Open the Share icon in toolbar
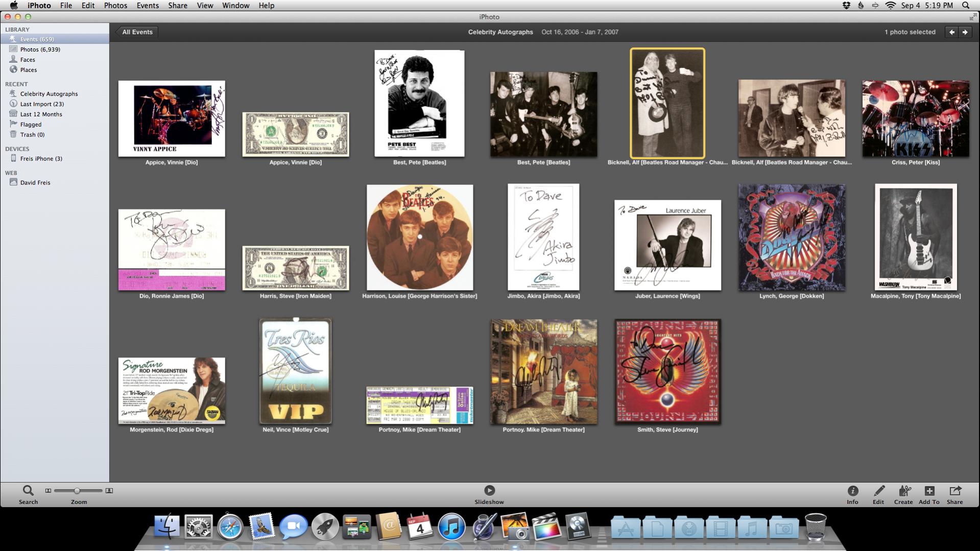The width and height of the screenshot is (980, 551). point(954,491)
